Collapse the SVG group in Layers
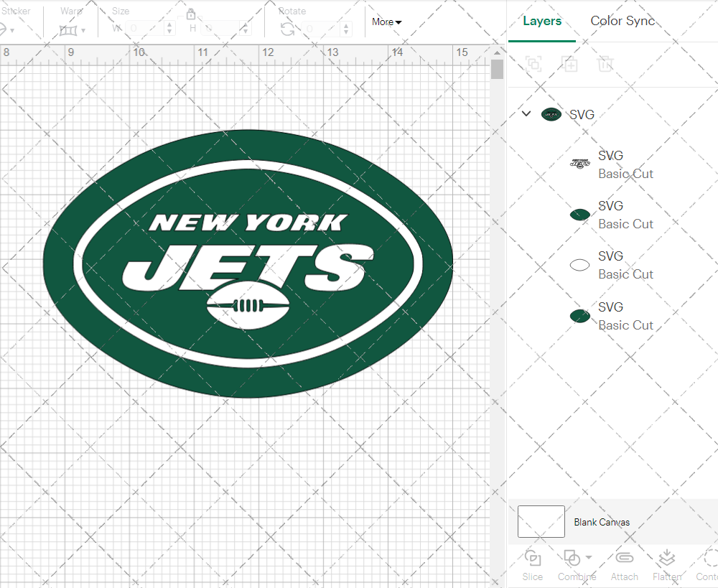This screenshot has width=718, height=588. pyautogui.click(x=526, y=113)
